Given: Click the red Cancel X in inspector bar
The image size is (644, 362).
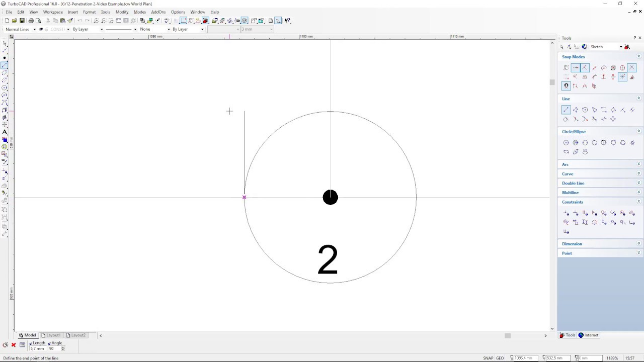Looking at the screenshot, I should click(x=14, y=345).
